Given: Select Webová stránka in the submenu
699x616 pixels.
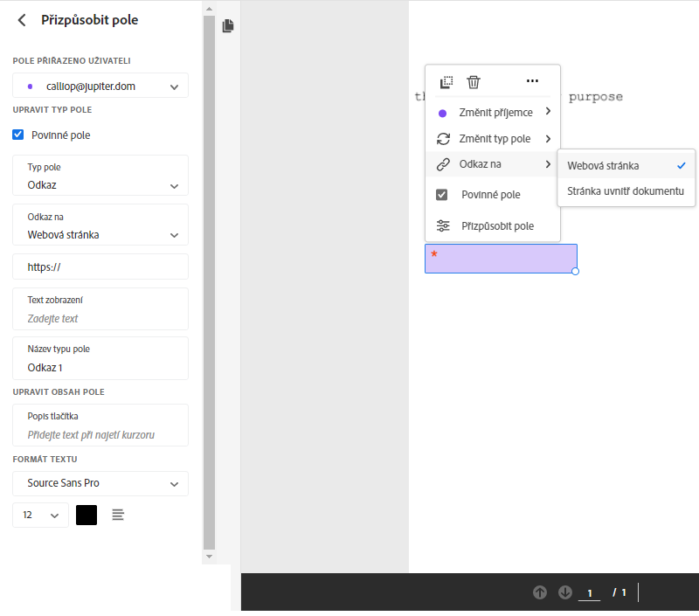Looking at the screenshot, I should tap(603, 165).
